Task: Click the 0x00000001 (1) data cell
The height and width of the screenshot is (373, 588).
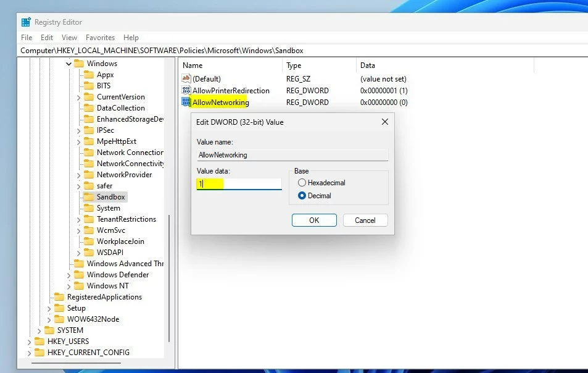Action: [x=384, y=90]
